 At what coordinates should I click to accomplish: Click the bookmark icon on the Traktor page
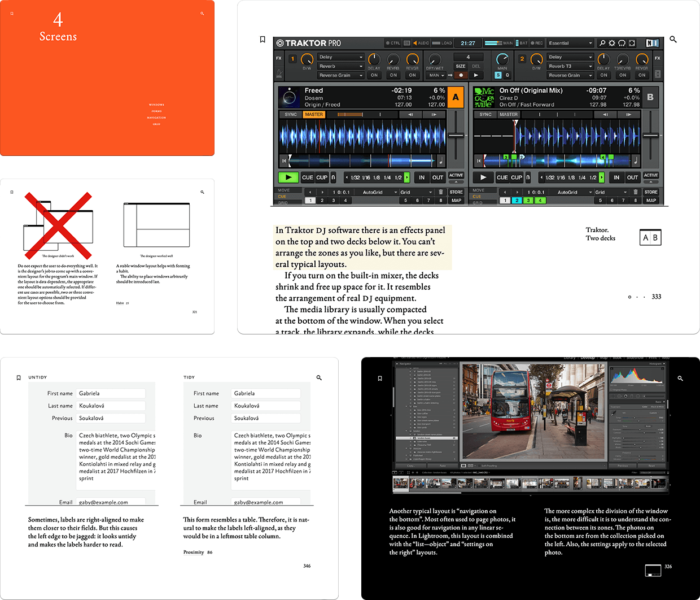(x=262, y=39)
